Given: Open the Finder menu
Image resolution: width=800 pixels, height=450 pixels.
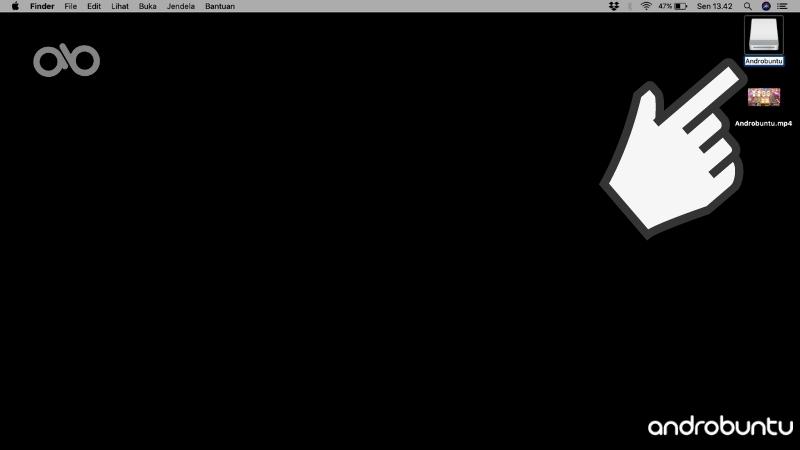Looking at the screenshot, I should tap(42, 6).
